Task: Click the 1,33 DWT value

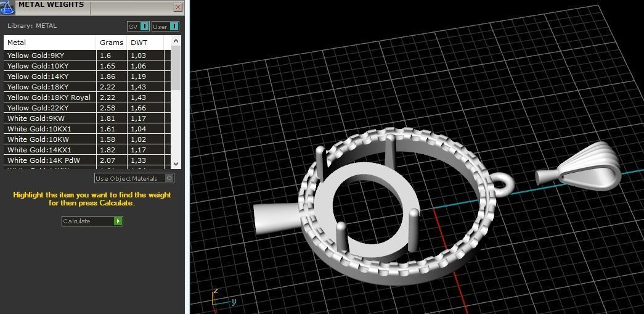Action: coord(139,160)
